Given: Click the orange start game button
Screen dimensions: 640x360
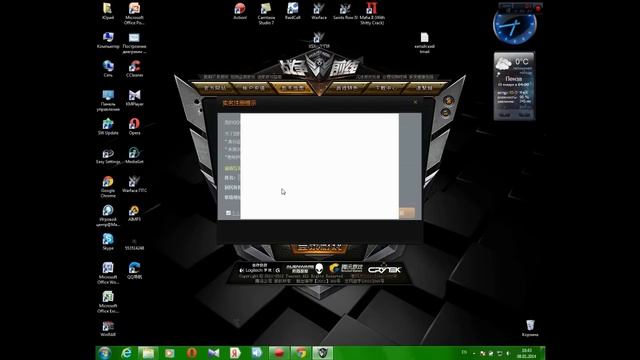Looking at the screenshot, I should coord(319,247).
